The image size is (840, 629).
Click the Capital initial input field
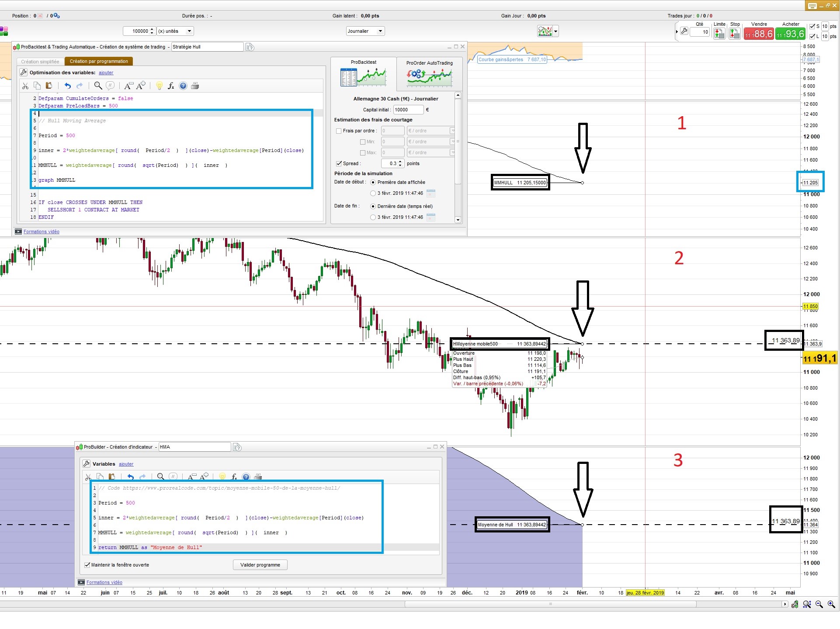point(408,110)
